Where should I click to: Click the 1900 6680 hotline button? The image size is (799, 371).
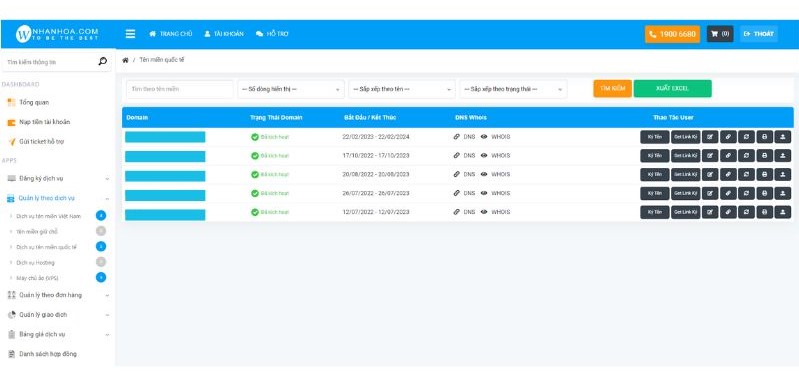(x=673, y=34)
